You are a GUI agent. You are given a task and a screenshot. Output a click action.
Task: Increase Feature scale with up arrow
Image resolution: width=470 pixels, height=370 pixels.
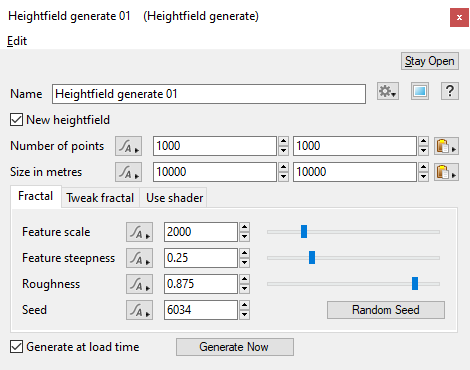(x=245, y=227)
